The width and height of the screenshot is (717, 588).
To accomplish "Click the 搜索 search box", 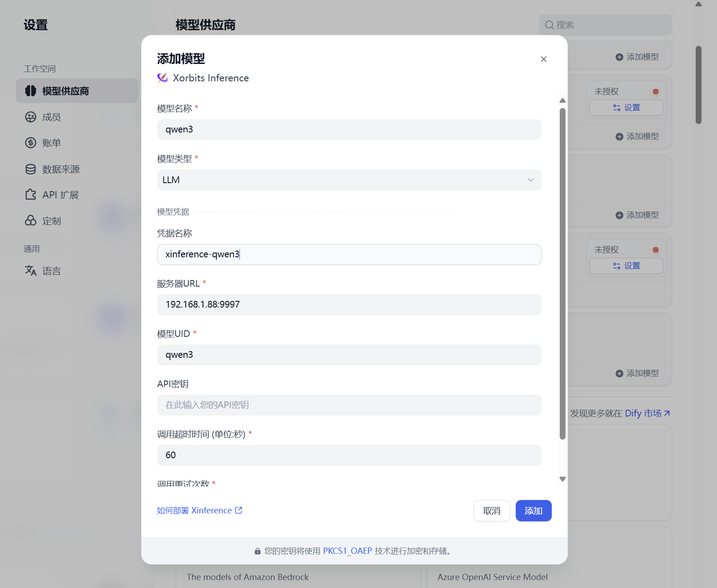I will [x=605, y=25].
